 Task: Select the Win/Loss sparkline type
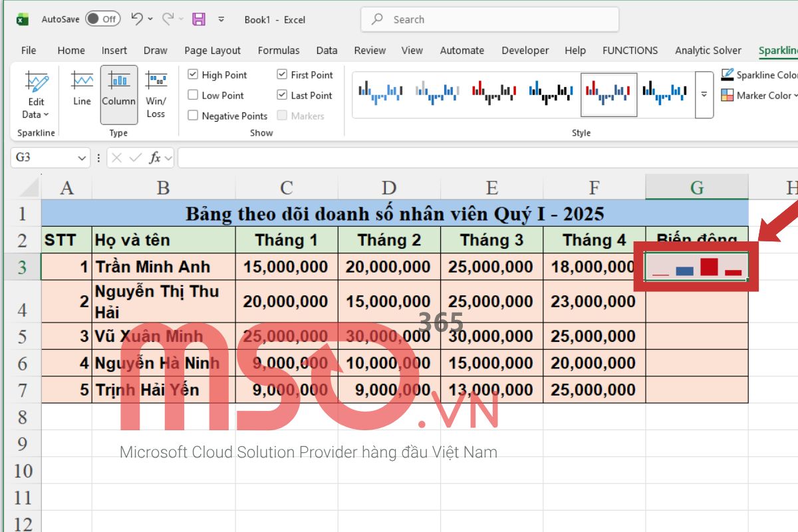[x=156, y=94]
